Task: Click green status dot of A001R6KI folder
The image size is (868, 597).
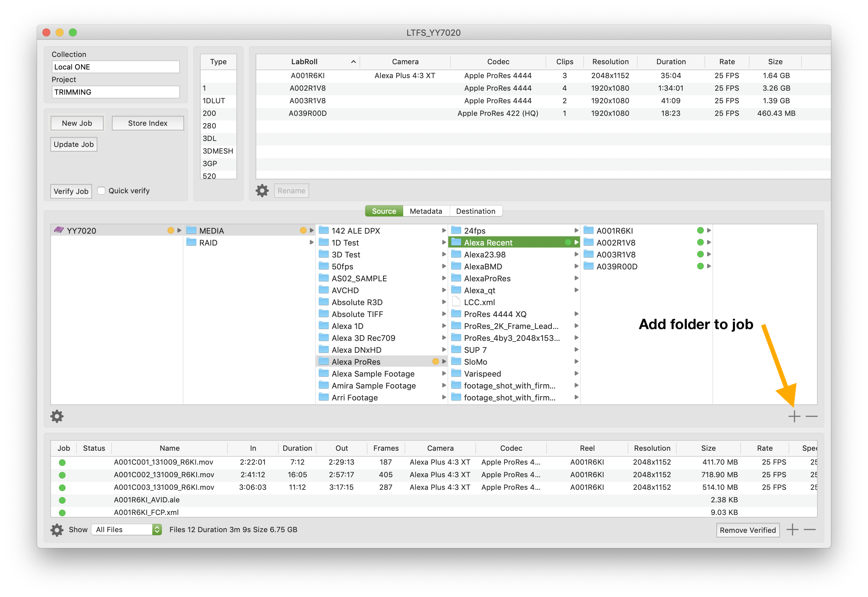Action: (x=700, y=230)
